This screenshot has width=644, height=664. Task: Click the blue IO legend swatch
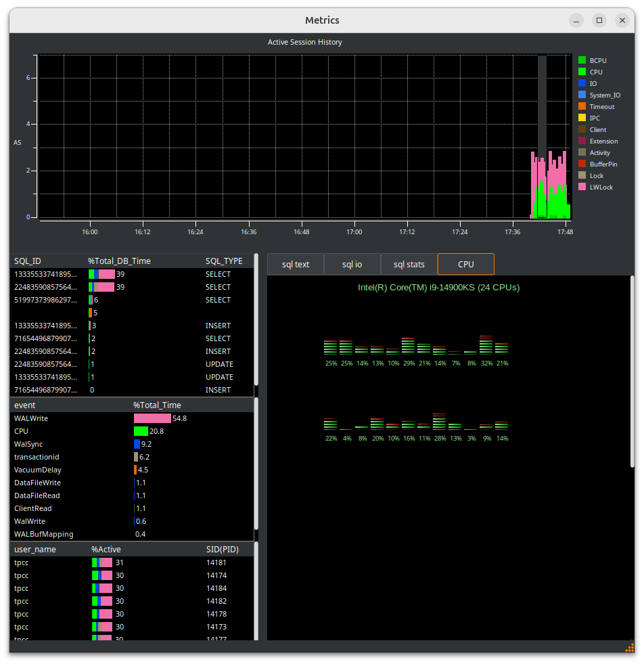click(582, 83)
